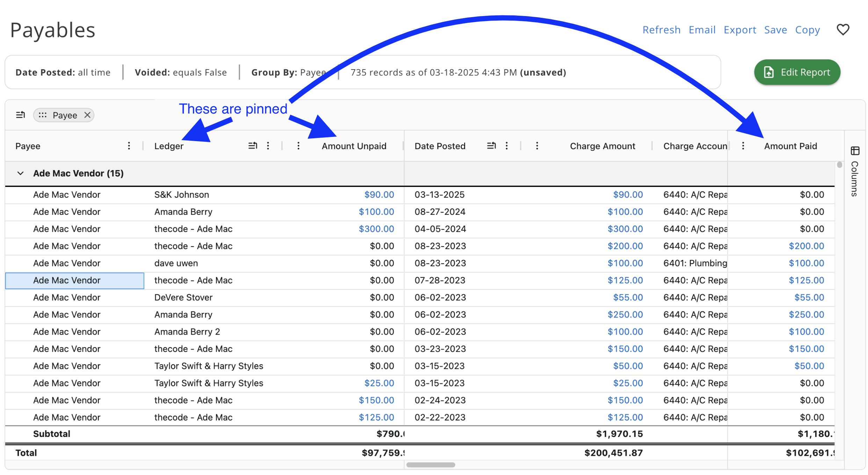
Task: Open the Ledger column three-dot menu
Action: coord(268,146)
